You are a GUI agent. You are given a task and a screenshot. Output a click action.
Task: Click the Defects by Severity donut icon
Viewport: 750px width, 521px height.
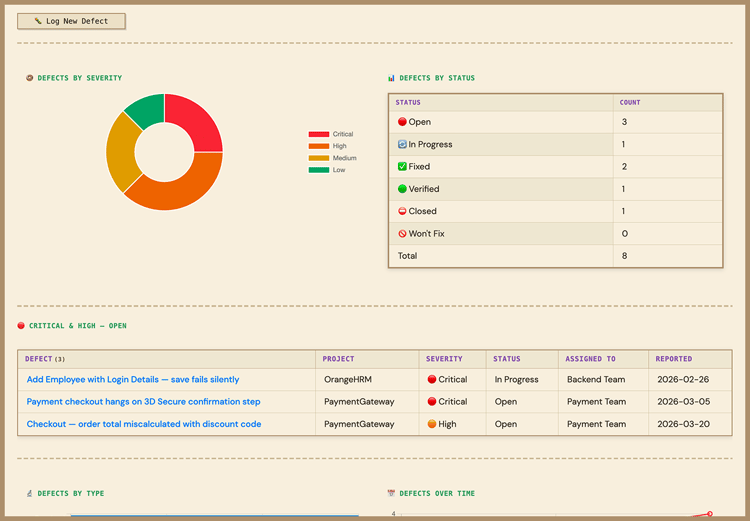pyautogui.click(x=30, y=78)
